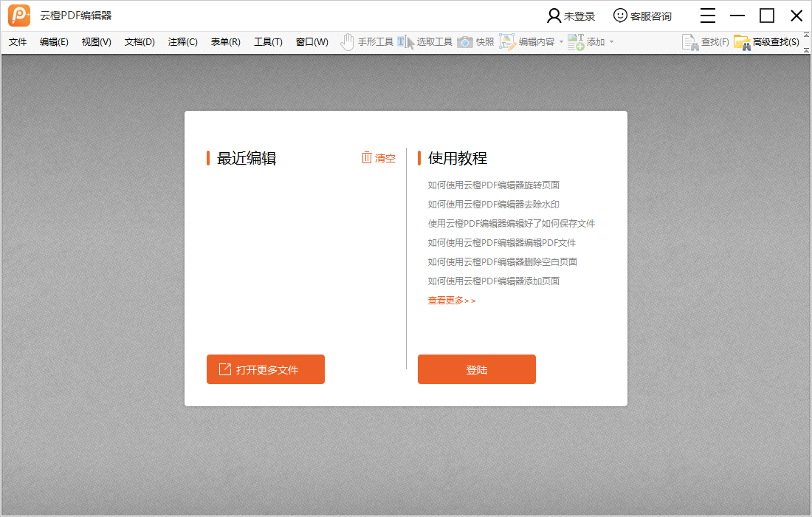Click the orange 登陆 button
The image size is (812, 517).
[x=477, y=369]
